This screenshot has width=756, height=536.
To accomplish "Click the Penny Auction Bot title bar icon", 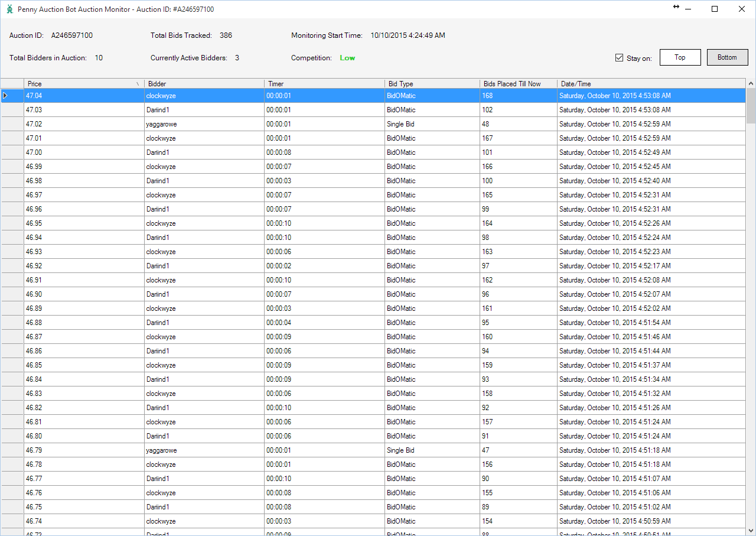I will [9, 9].
